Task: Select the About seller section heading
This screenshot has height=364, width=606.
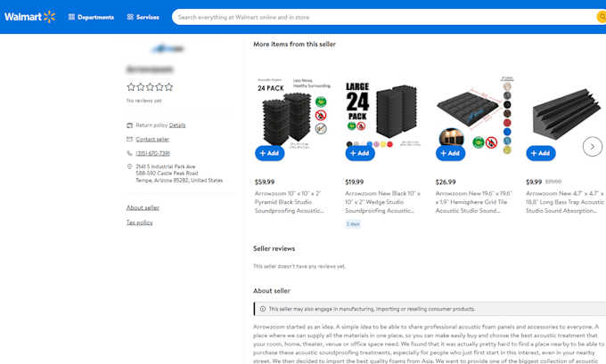Action: pos(272,291)
